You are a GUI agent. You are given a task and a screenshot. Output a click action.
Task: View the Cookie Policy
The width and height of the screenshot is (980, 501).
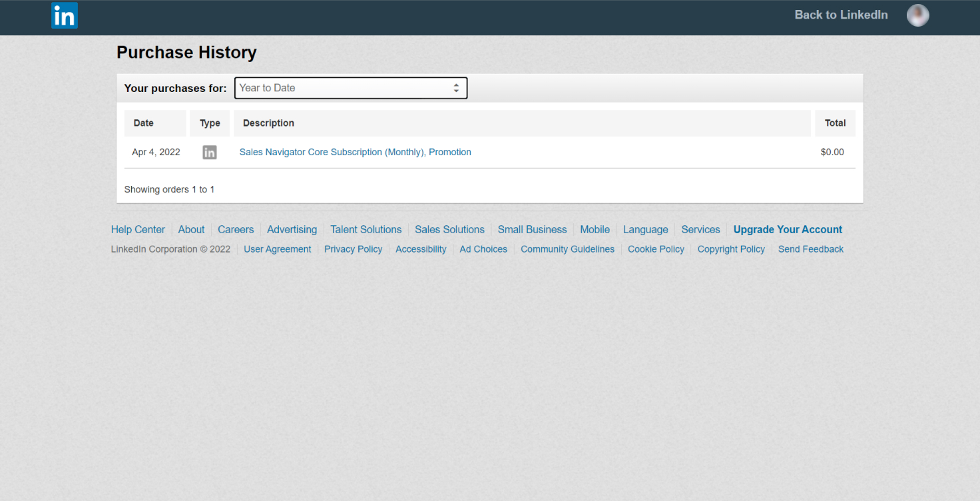click(x=656, y=249)
